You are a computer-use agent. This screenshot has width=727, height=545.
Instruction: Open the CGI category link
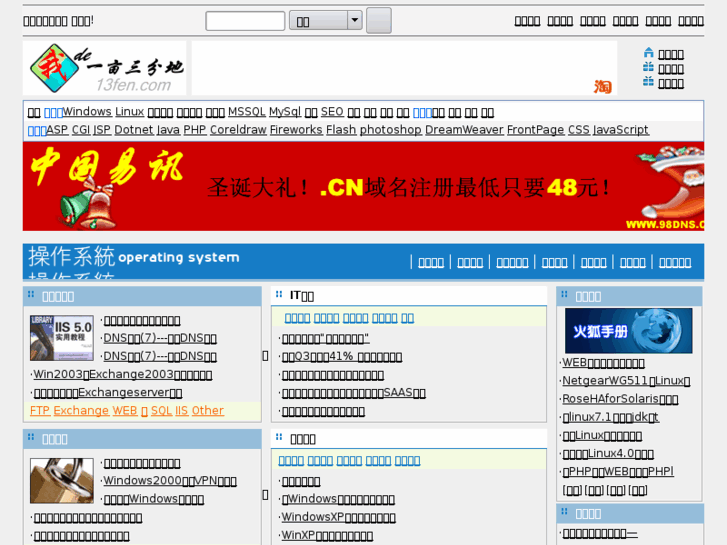click(x=81, y=130)
